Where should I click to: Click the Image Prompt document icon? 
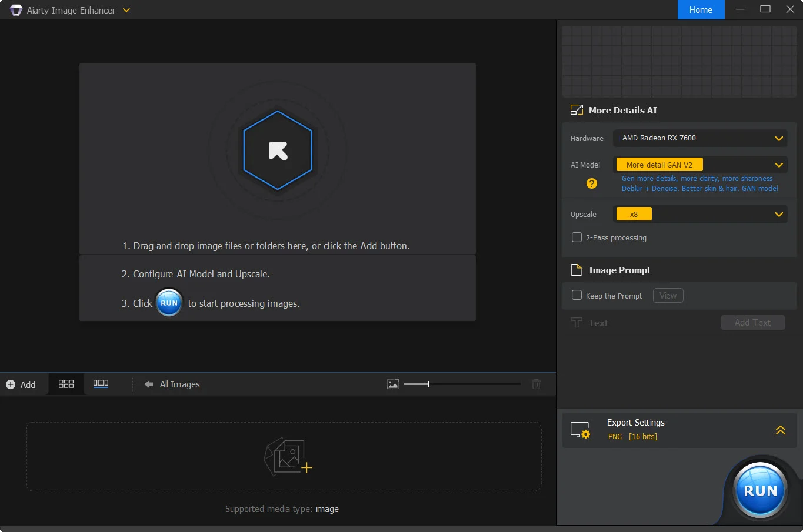pyautogui.click(x=577, y=270)
